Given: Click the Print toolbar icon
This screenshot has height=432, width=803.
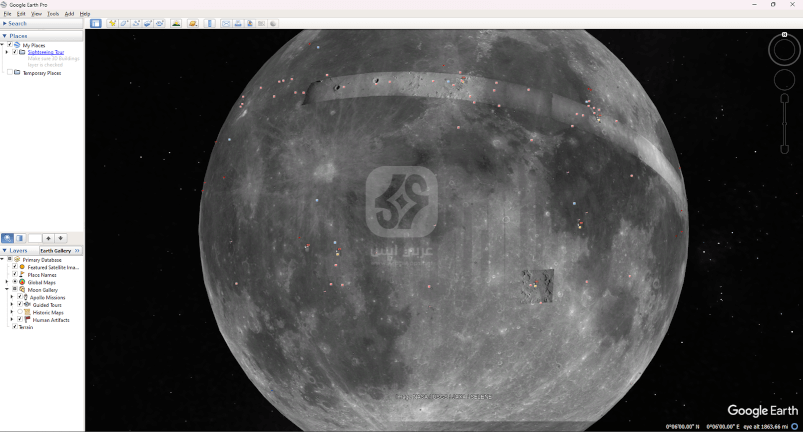Looking at the screenshot, I should (238, 24).
